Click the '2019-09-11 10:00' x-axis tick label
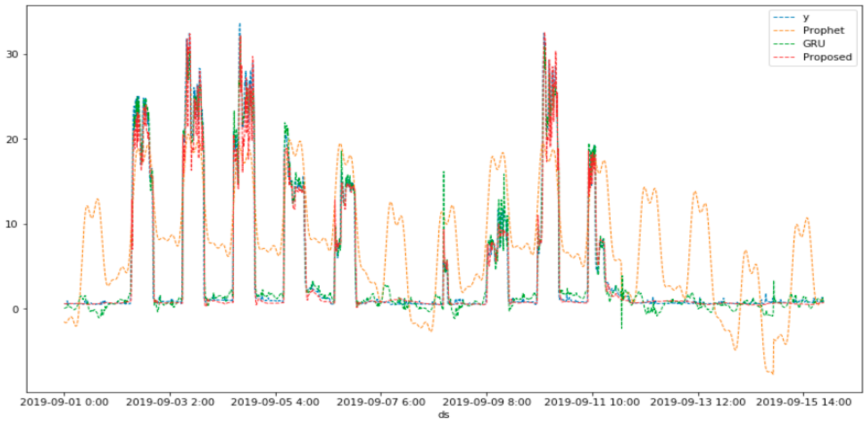The width and height of the screenshot is (868, 424). pyautogui.click(x=592, y=402)
